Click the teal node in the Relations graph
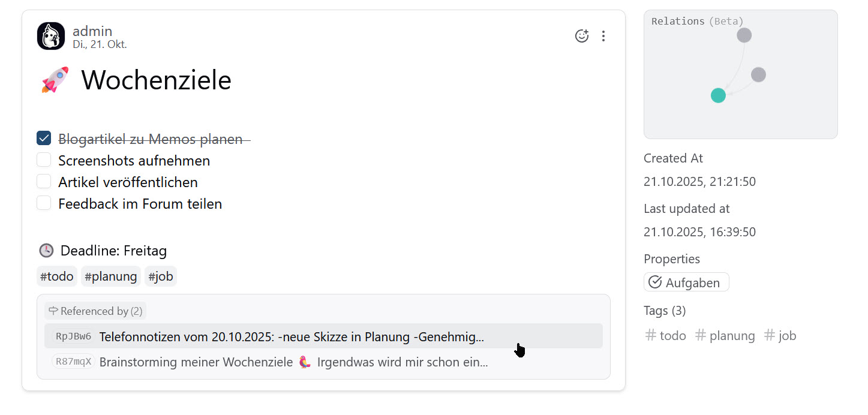Viewport: 868px width, 415px height. pos(718,95)
